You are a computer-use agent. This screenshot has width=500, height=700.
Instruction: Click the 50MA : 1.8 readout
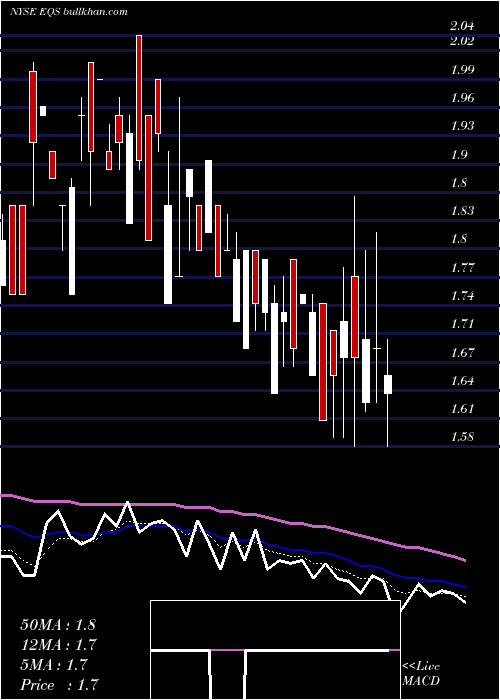58,625
